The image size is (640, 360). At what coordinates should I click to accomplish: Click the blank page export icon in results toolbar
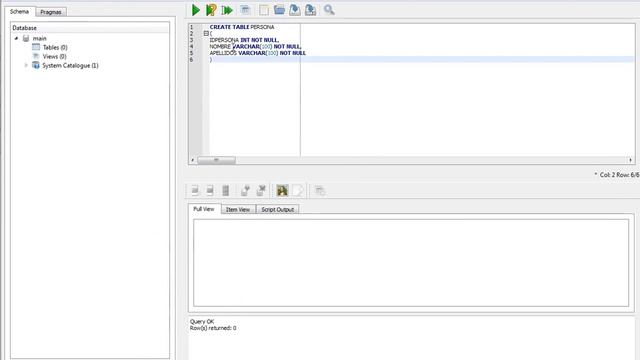point(298,190)
